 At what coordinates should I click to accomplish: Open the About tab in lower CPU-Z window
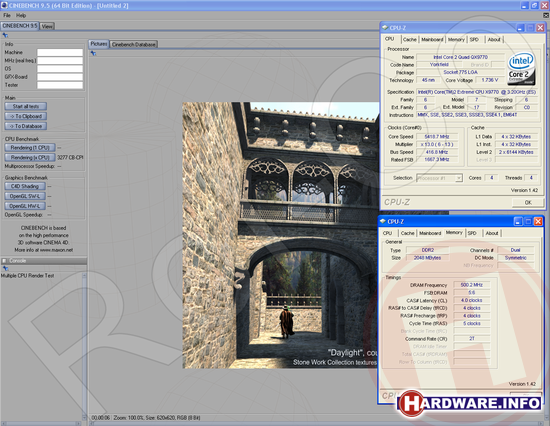point(492,233)
